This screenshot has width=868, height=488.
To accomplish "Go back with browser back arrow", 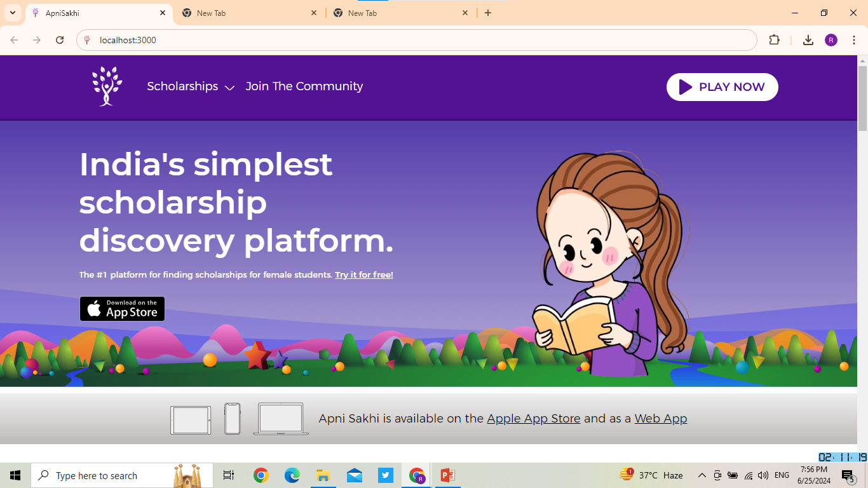I will point(14,40).
